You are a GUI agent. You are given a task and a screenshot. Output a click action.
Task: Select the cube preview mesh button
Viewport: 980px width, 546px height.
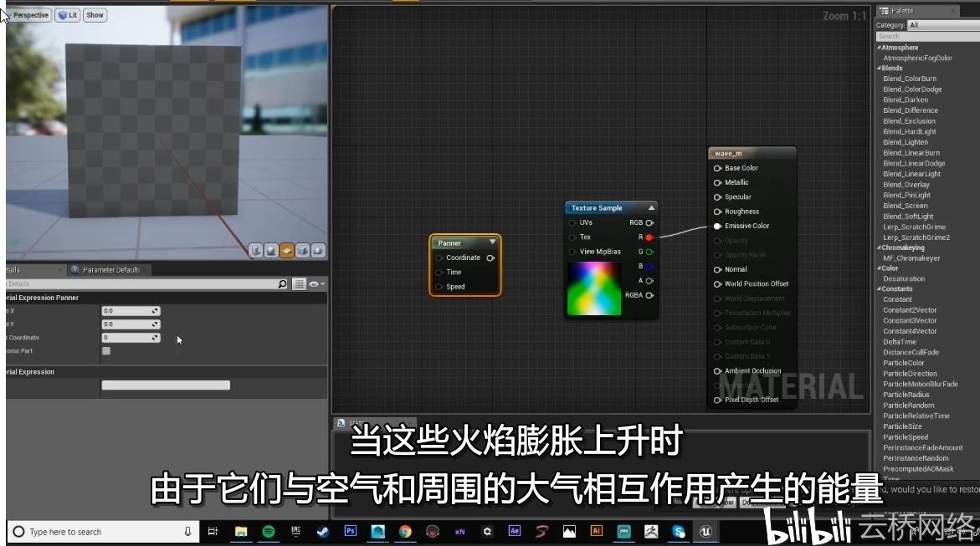pos(302,251)
